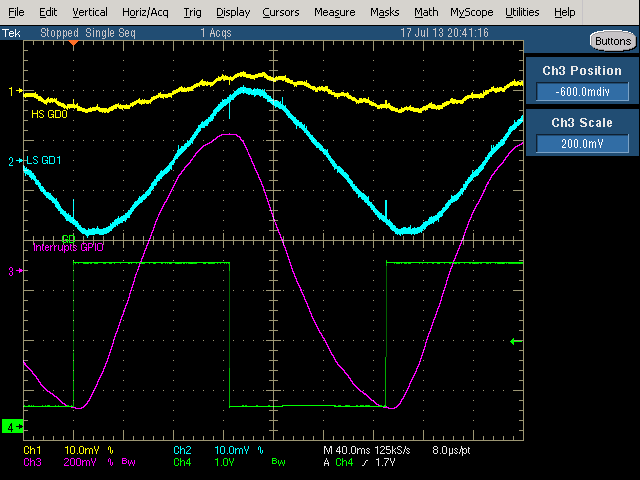This screenshot has width=640, height=480.
Task: Open the MyScope menu
Action: 471,13
